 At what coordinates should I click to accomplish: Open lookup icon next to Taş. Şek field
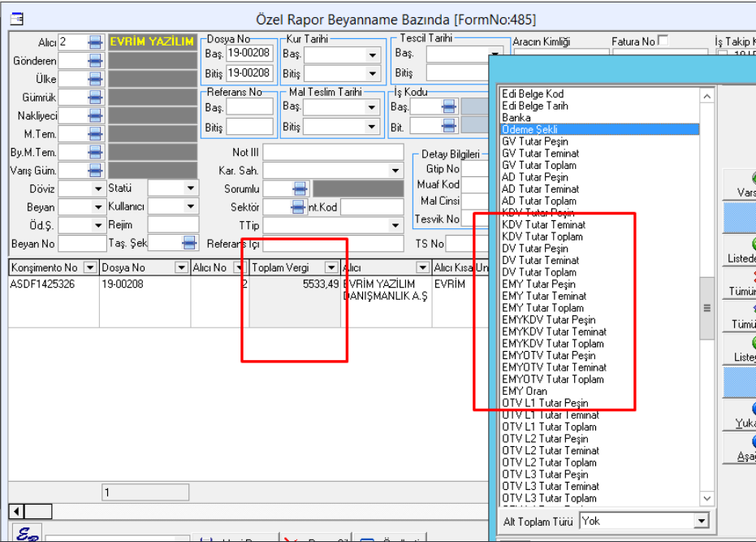(189, 243)
